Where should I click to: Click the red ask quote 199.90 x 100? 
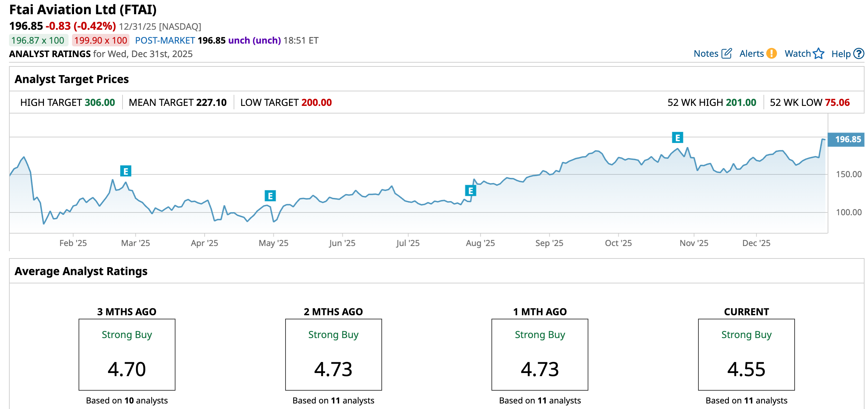point(101,40)
